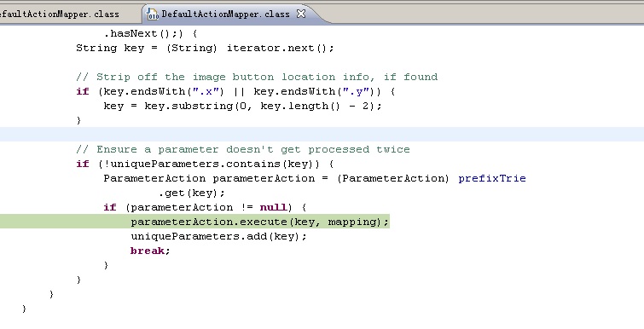Screen dimensions: 644x329
Task: Click the break keyword
Action: click(150, 251)
